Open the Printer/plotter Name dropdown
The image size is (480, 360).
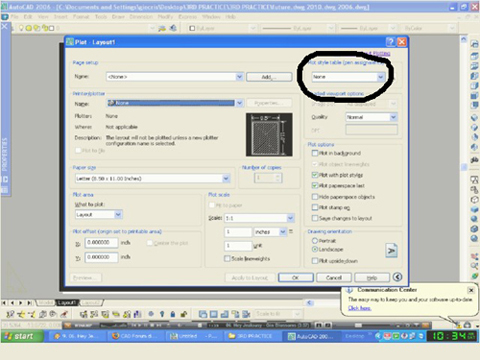click(x=239, y=103)
